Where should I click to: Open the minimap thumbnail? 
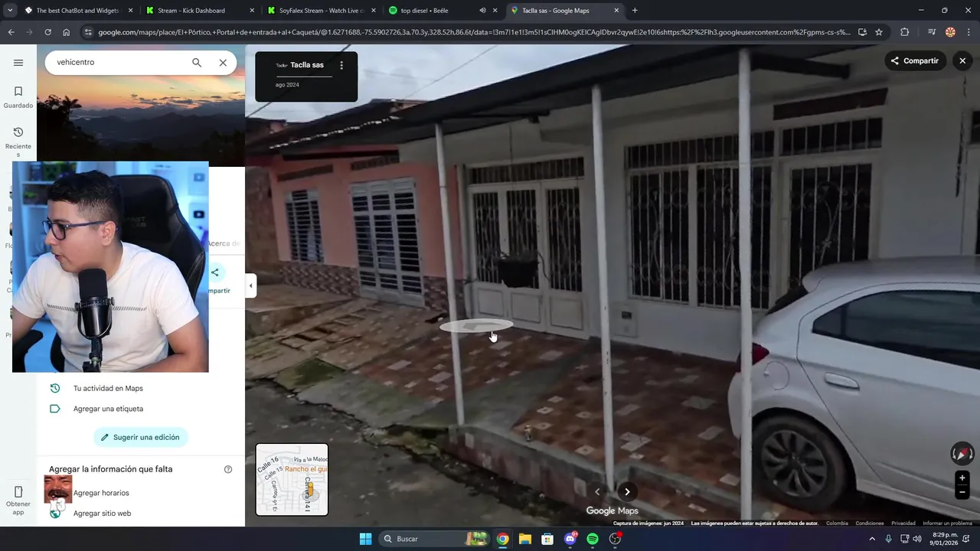coord(292,479)
